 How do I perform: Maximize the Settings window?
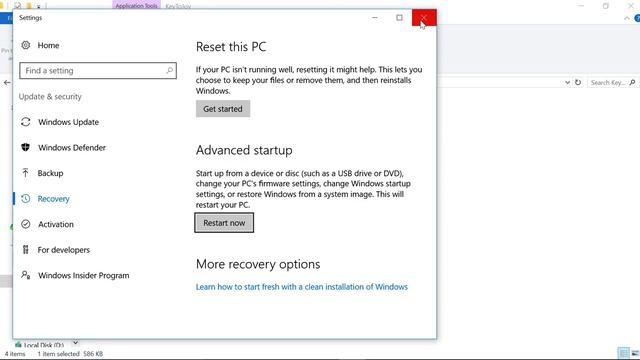tap(399, 18)
